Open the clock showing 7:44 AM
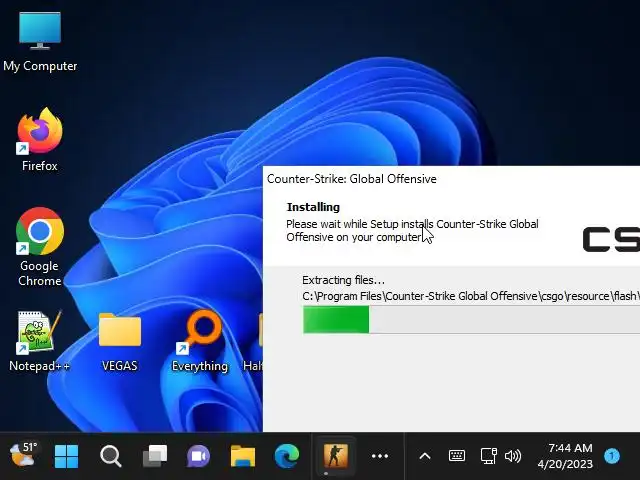Image resolution: width=640 pixels, height=480 pixels. tap(565, 456)
